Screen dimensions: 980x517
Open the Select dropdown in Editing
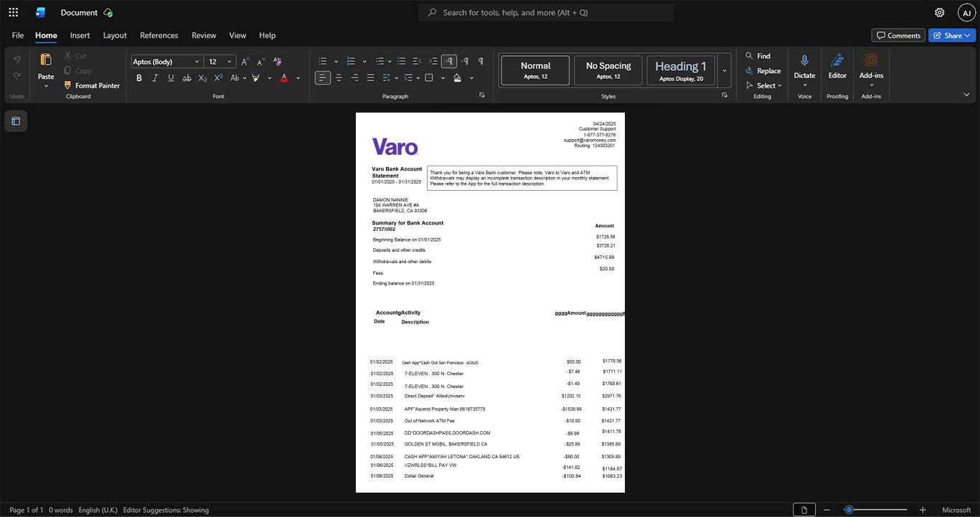point(764,85)
